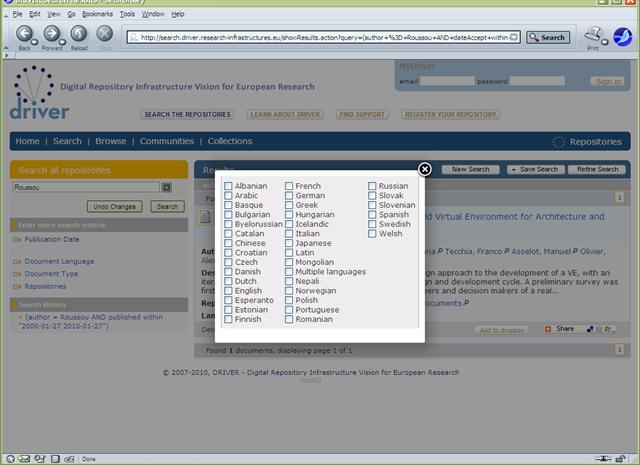The width and height of the screenshot is (640, 465).
Task: Click the SeaMonkey throbber logo icon
Action: point(622,37)
